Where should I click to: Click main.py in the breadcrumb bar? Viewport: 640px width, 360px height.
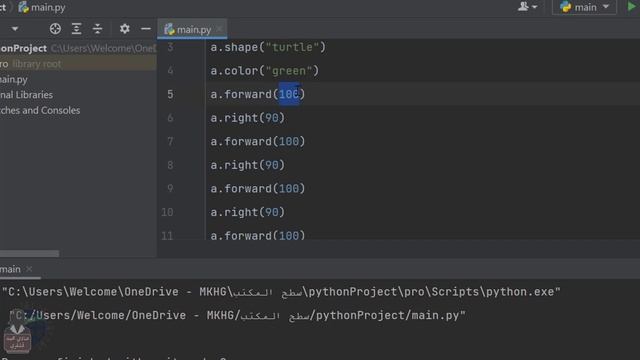coord(42,7)
